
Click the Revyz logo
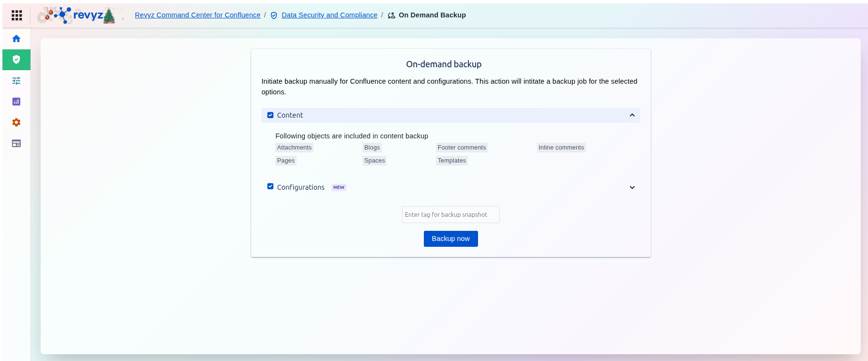pyautogui.click(x=80, y=15)
